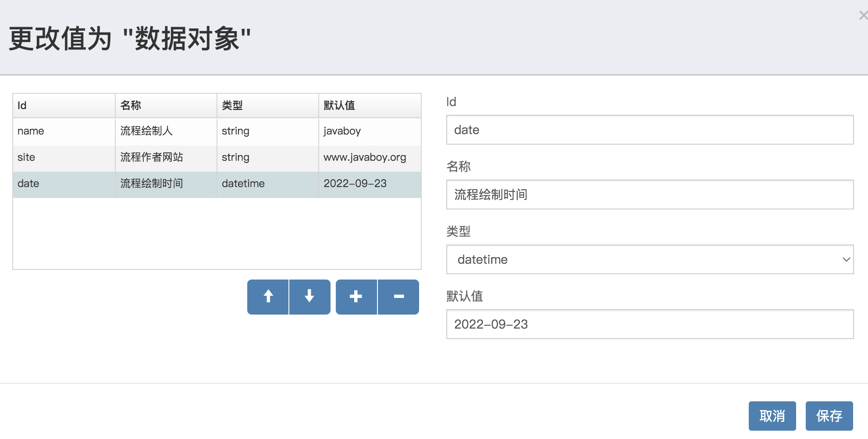Click the 名称 input field

650,195
